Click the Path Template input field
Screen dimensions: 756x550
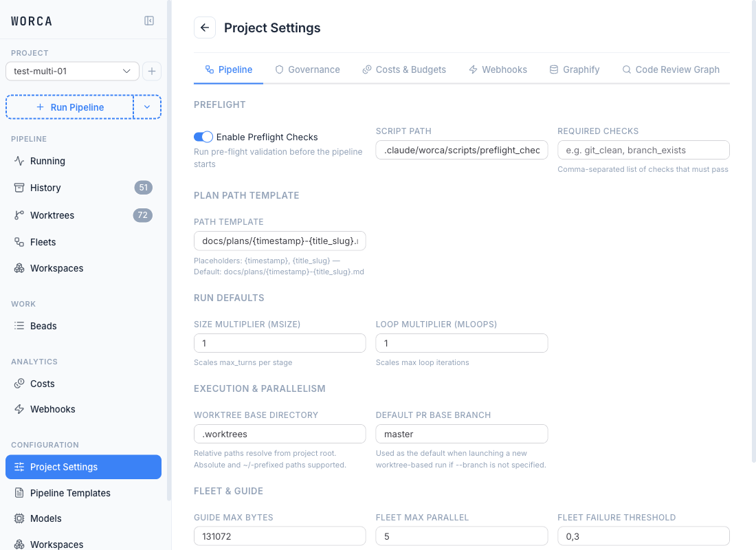(x=280, y=241)
